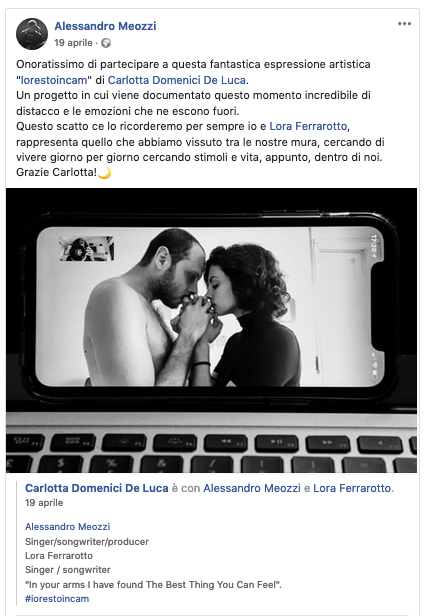
Task: Click the public globe privacy icon
Action: [x=106, y=43]
